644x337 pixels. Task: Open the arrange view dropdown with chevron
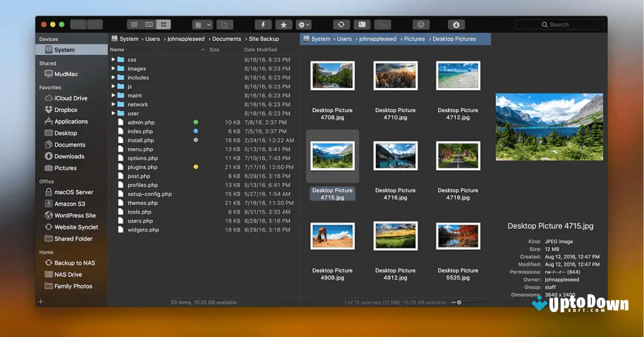coord(202,24)
